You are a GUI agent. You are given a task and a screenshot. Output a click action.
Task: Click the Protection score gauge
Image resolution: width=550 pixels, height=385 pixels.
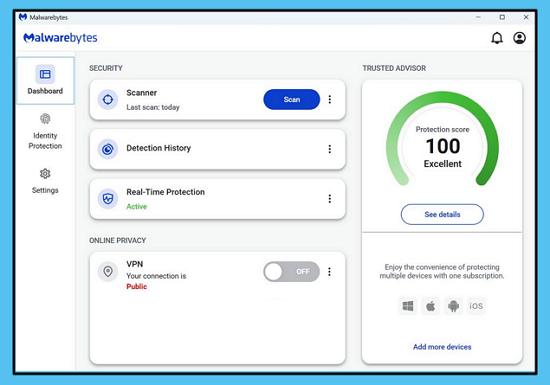coord(442,139)
